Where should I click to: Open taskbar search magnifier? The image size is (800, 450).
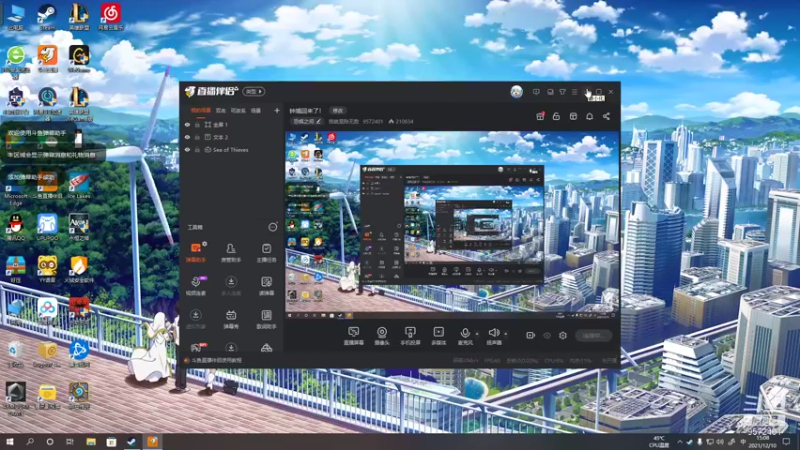coord(30,441)
